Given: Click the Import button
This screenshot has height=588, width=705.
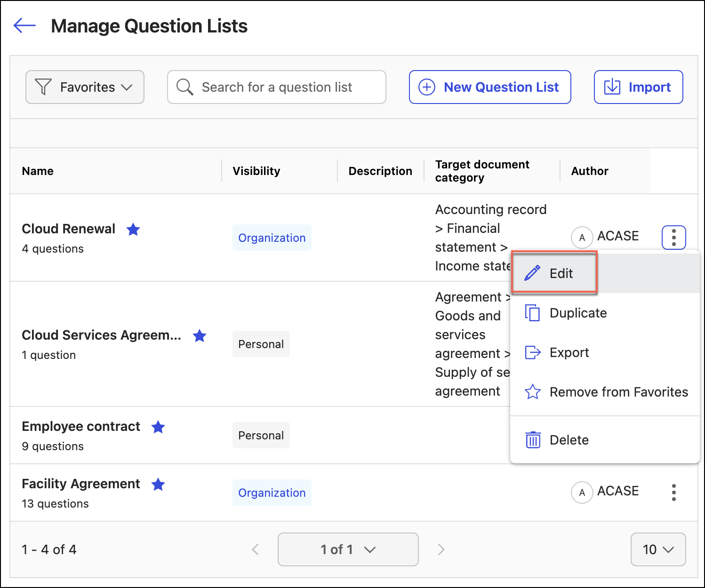Looking at the screenshot, I should (638, 87).
